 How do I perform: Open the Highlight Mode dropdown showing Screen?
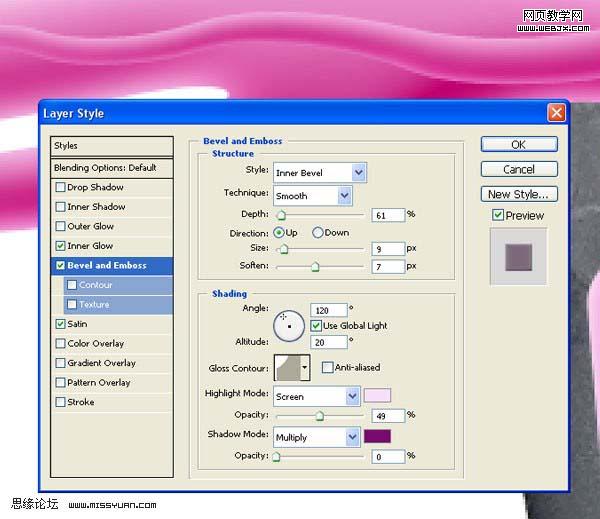click(317, 396)
